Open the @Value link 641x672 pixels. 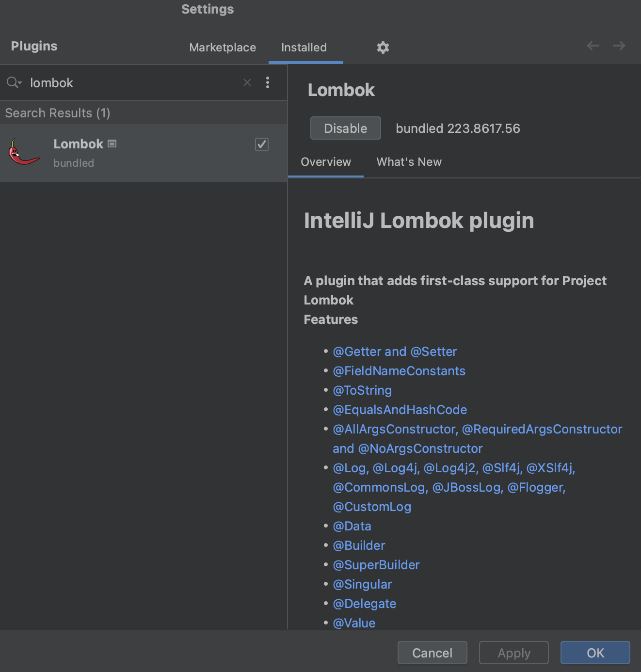(354, 623)
